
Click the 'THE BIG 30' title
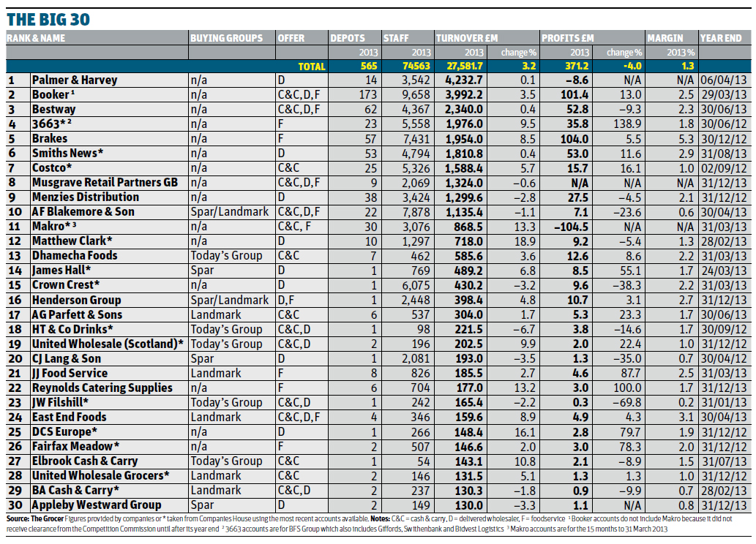click(x=50, y=18)
